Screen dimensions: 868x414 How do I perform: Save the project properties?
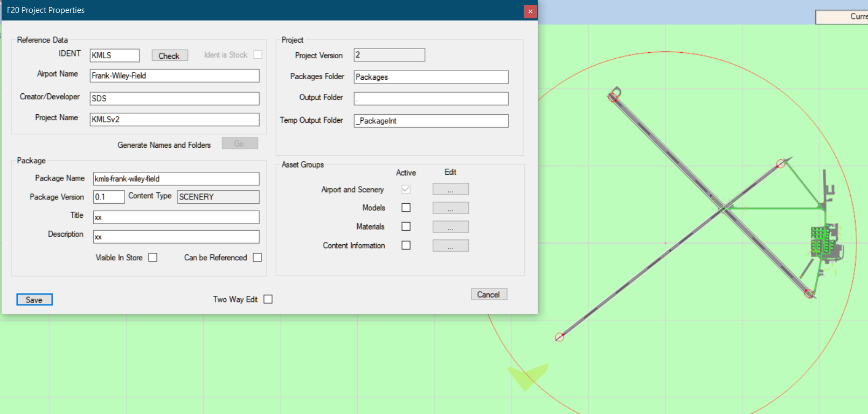tap(34, 300)
